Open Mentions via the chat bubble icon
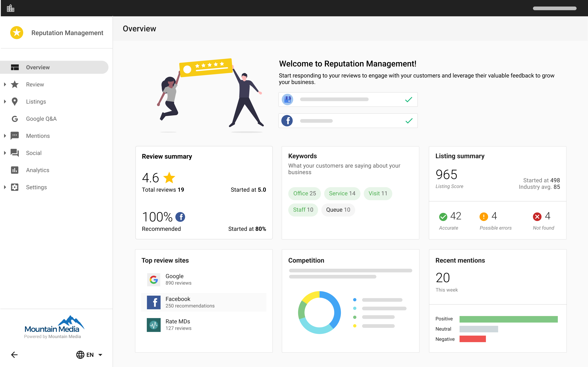This screenshot has width=588, height=367. click(15, 136)
